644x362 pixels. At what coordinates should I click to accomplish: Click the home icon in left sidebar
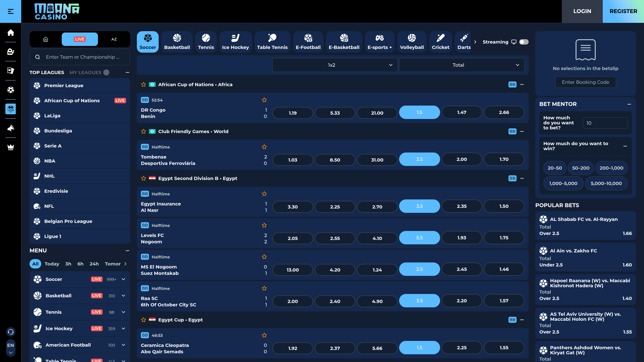coord(10,33)
